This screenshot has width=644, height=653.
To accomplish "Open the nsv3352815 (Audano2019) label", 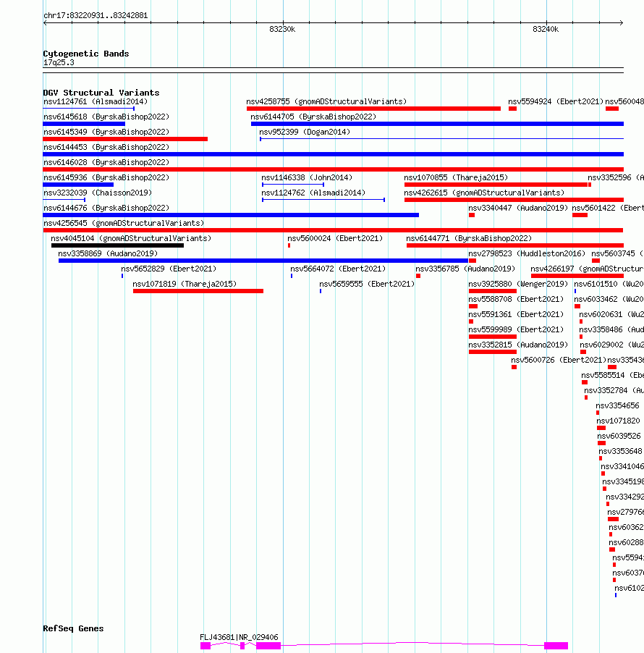I will coord(518,345).
